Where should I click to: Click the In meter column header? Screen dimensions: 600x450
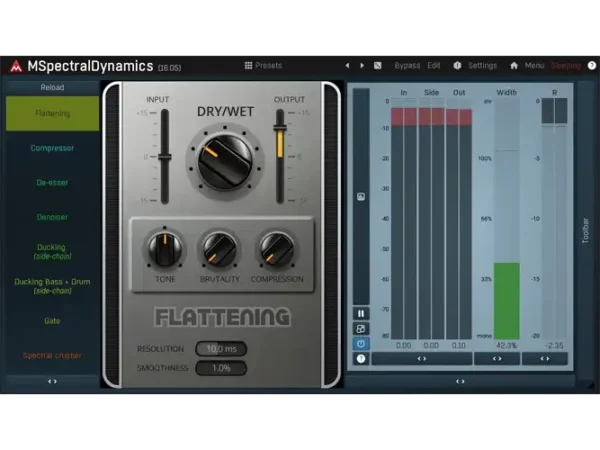(404, 93)
